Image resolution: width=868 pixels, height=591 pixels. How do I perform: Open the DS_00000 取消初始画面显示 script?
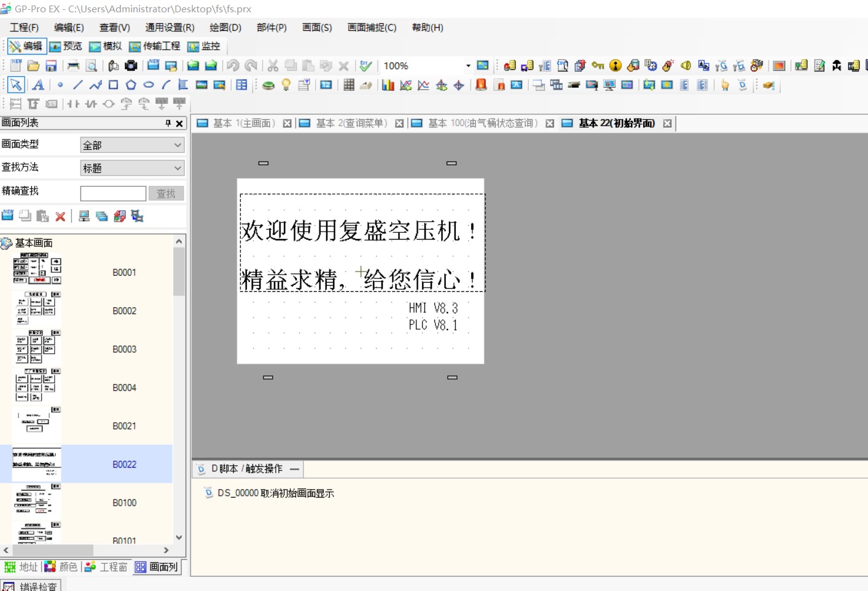(x=275, y=493)
